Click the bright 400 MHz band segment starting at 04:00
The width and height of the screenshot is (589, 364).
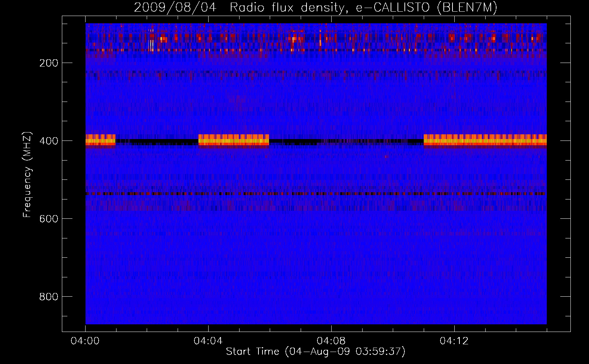(100, 140)
